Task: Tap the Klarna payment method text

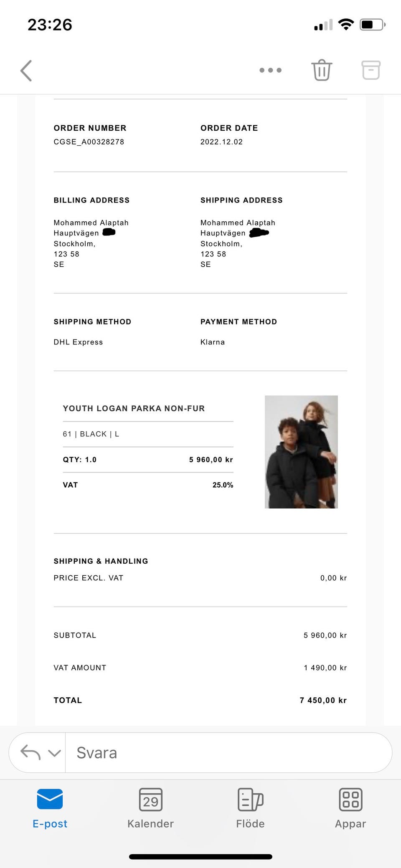Action: (x=213, y=342)
